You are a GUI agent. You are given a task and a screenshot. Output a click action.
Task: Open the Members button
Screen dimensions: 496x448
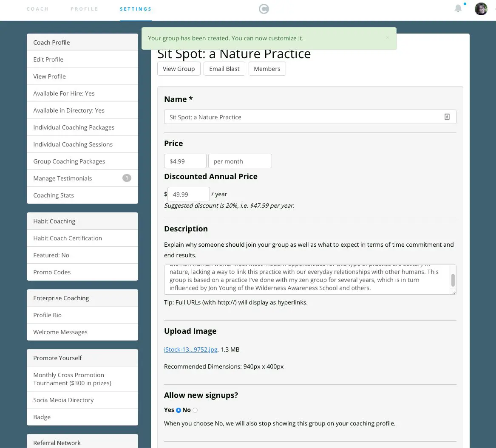pyautogui.click(x=267, y=68)
